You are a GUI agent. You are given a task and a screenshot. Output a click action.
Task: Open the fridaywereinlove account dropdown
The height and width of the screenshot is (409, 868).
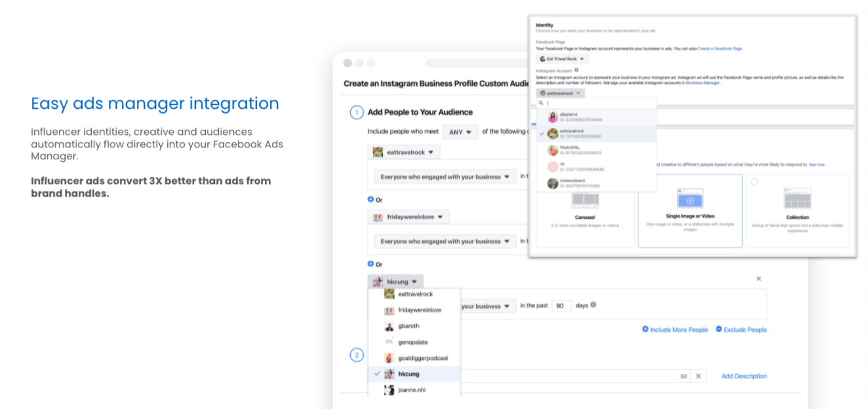click(408, 217)
